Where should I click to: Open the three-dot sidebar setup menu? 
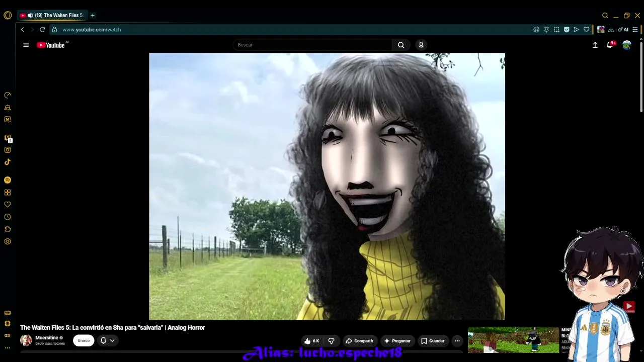(x=8, y=347)
